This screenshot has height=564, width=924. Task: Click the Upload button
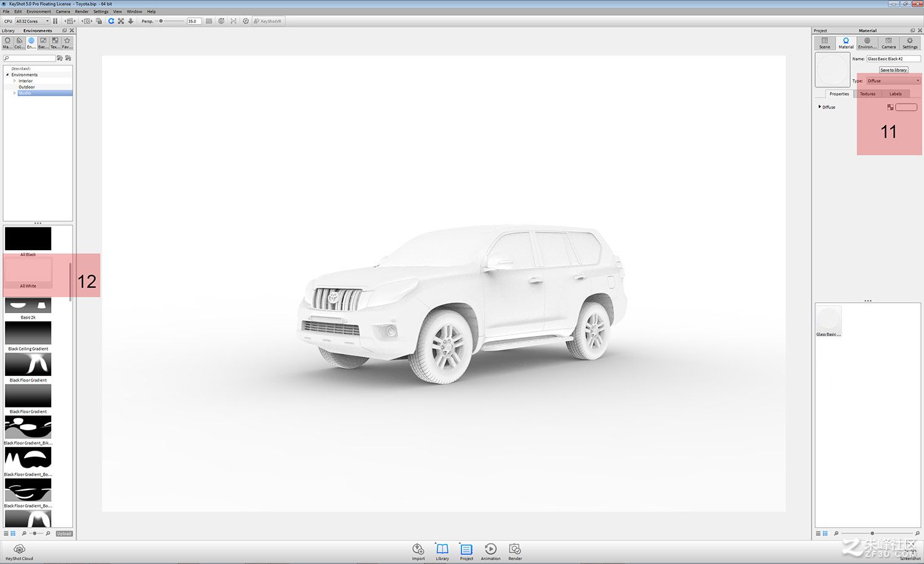point(64,533)
